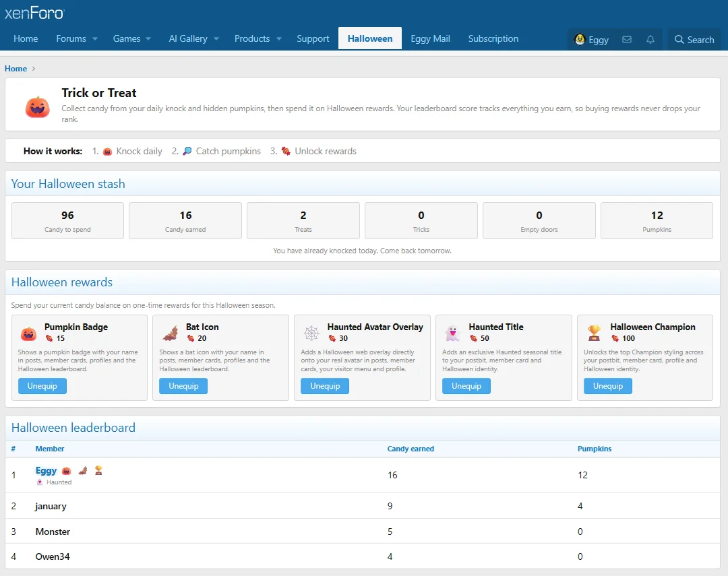Image resolution: width=728 pixels, height=576 pixels.
Task: Unequip the Pumpkin Badge reward
Action: click(42, 386)
